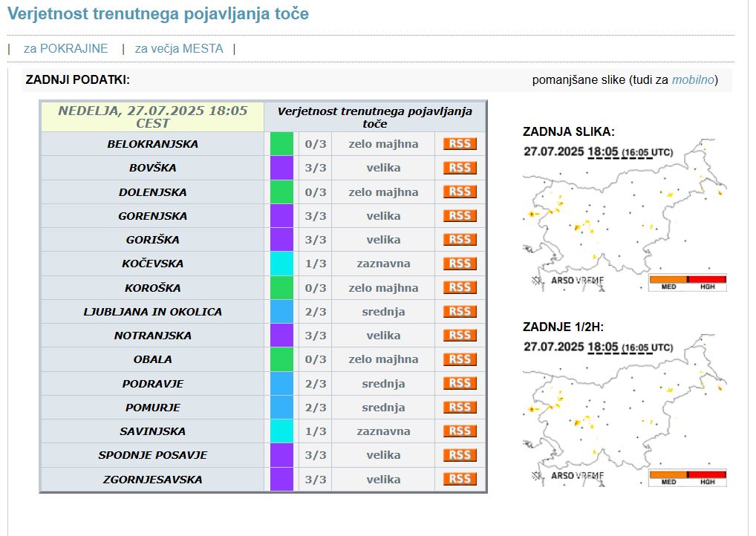The height and width of the screenshot is (536, 756).
Task: Click the Savinjska RSS icon
Action: (460, 431)
